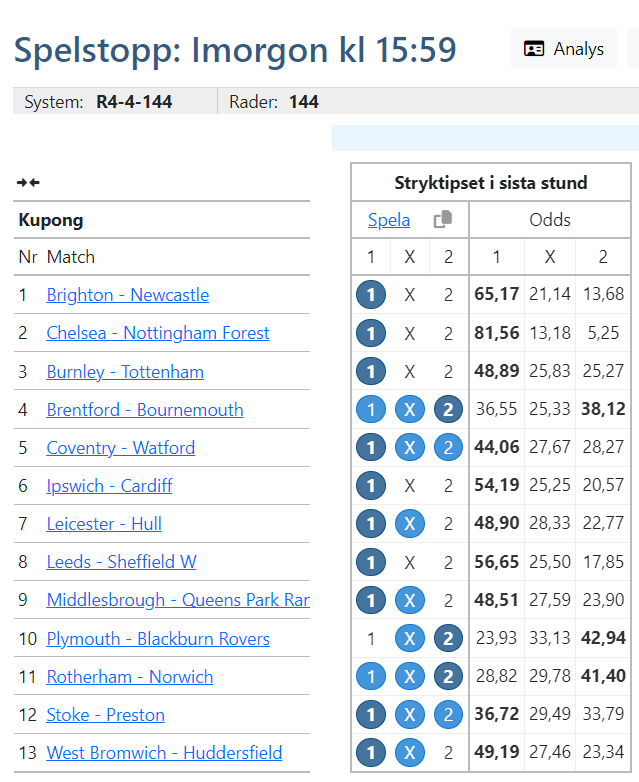Click the Kupong column heading
This screenshot has height=782, width=639.
[x=51, y=220]
